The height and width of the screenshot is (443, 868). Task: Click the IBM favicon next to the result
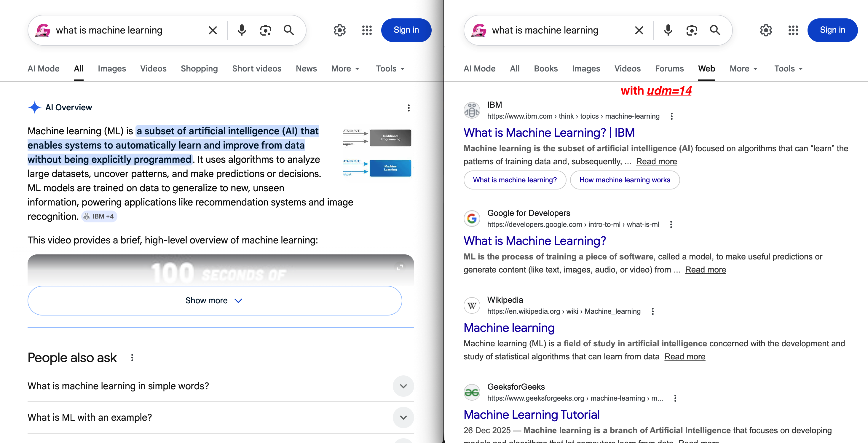[472, 110]
